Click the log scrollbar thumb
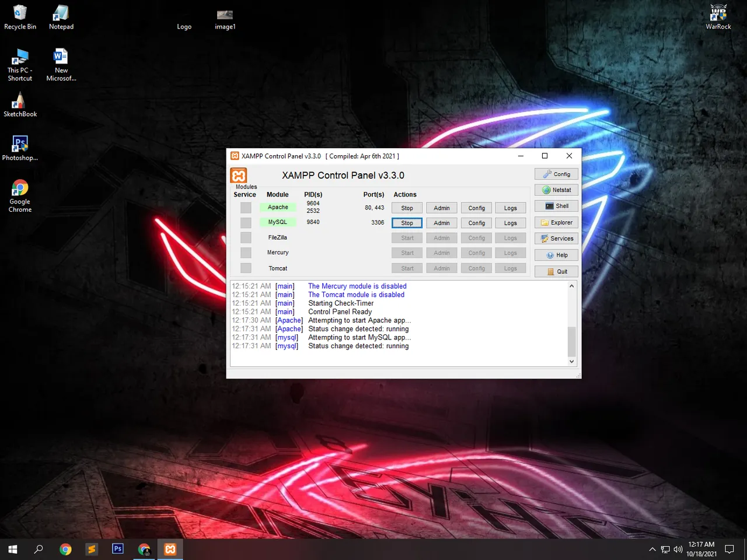The image size is (747, 560). [x=571, y=341]
